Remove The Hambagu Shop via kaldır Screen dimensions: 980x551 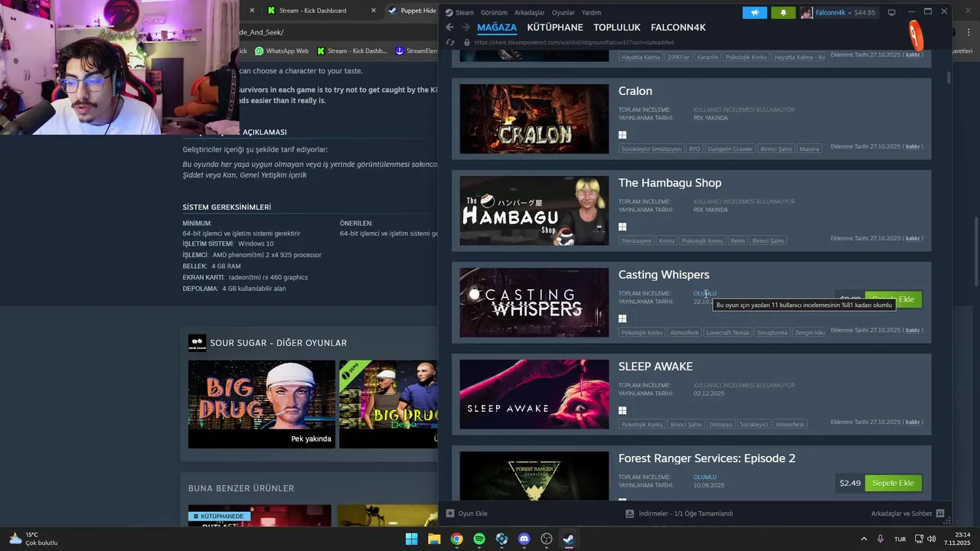pyautogui.click(x=913, y=238)
